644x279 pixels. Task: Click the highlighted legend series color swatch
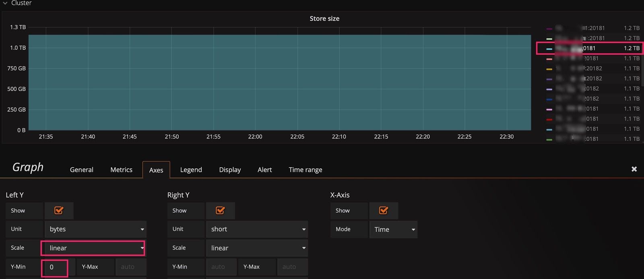pyautogui.click(x=549, y=49)
